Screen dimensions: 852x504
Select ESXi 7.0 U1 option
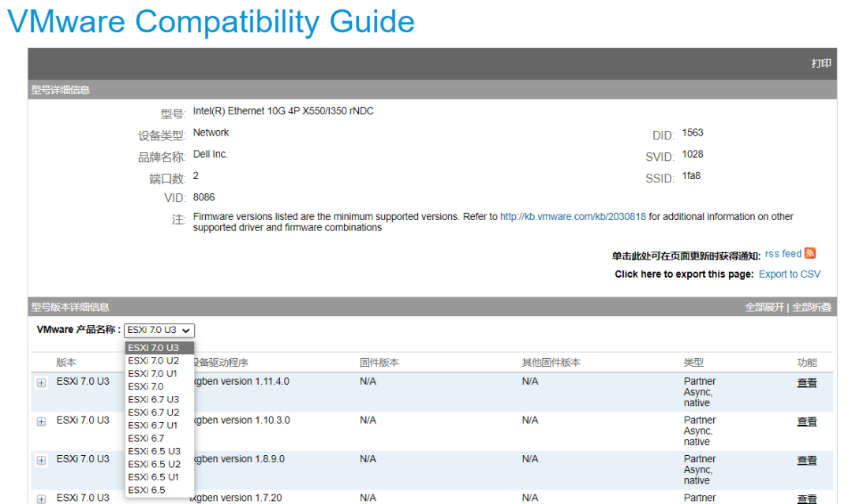159,374
